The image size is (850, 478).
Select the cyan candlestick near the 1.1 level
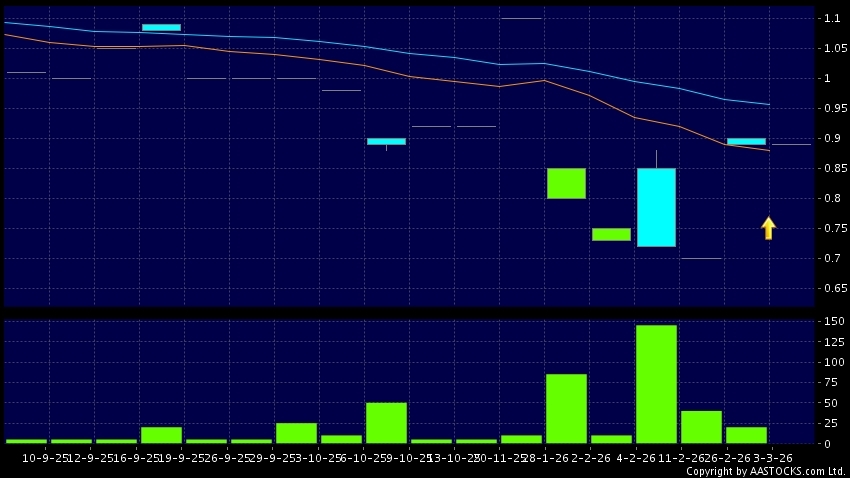[161, 28]
